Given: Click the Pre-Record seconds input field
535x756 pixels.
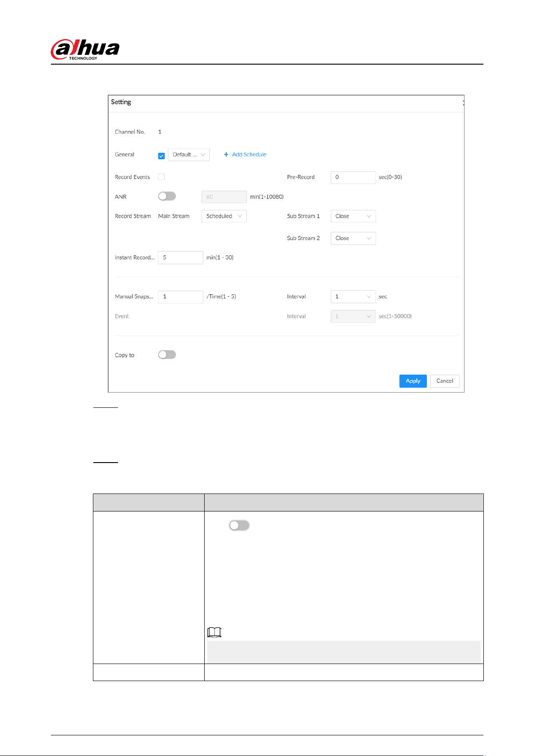Looking at the screenshot, I should (353, 177).
